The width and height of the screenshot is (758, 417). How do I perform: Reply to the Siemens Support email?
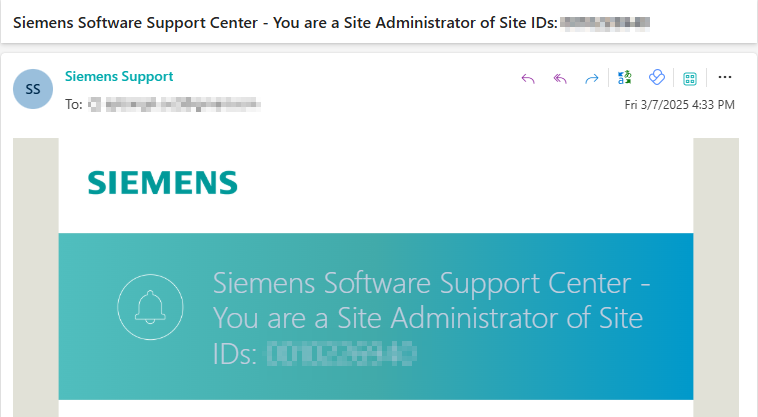(528, 78)
